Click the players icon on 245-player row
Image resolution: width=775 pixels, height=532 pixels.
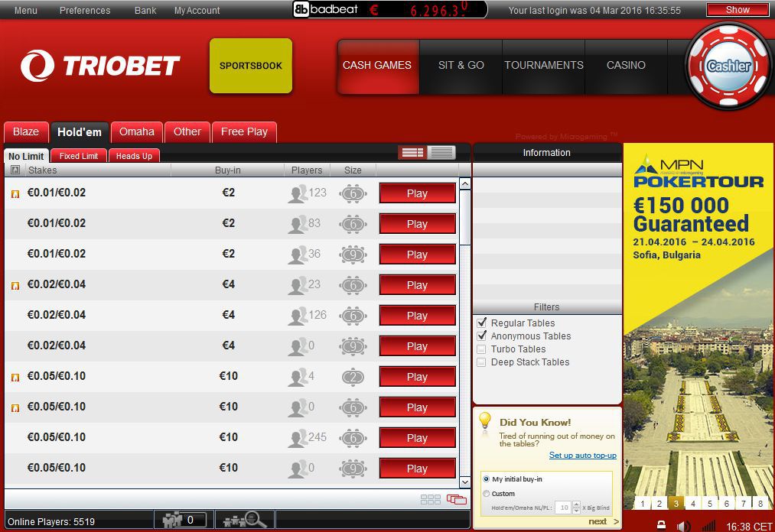[x=297, y=438]
